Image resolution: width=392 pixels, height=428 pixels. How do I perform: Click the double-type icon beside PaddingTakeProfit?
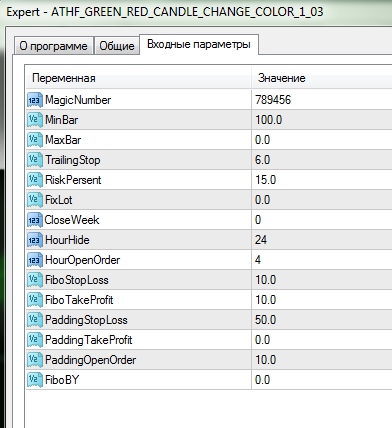click(x=35, y=340)
